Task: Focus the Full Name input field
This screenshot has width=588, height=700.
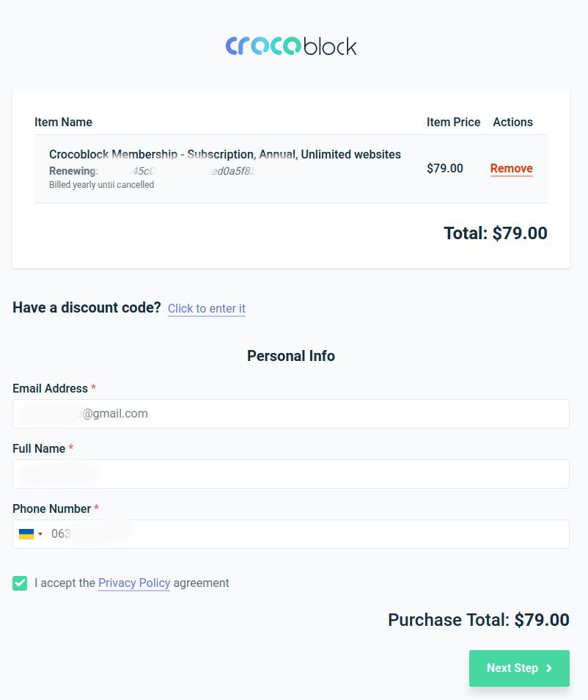Action: (x=291, y=474)
